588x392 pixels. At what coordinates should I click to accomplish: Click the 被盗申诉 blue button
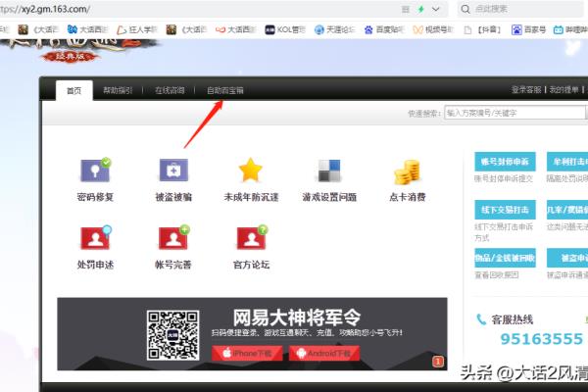[x=567, y=258]
